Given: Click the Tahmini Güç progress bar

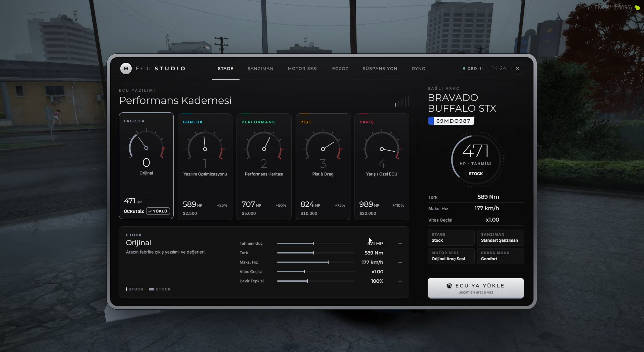Looking at the screenshot, I should pos(315,243).
